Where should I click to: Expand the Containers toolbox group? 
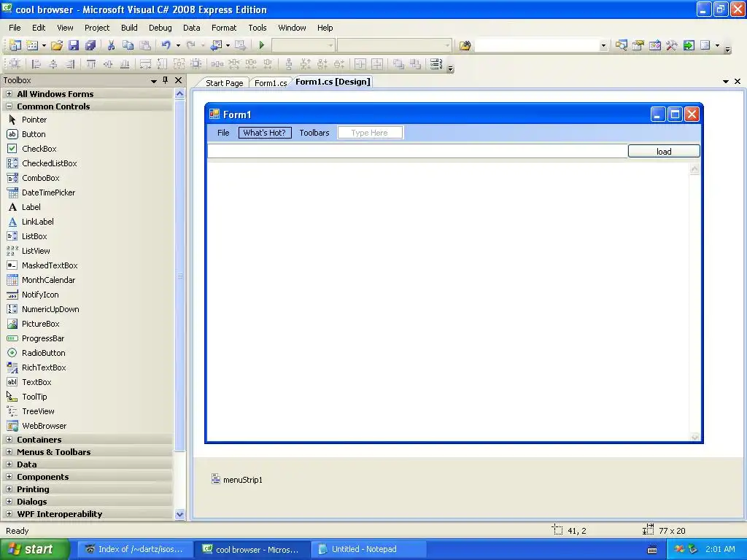point(9,440)
